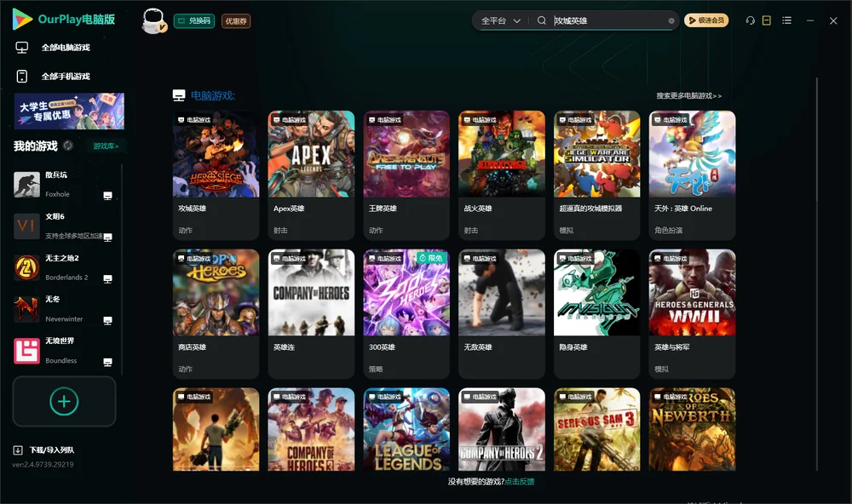
Task: Open the 300英雄 game card
Action: coord(406,313)
